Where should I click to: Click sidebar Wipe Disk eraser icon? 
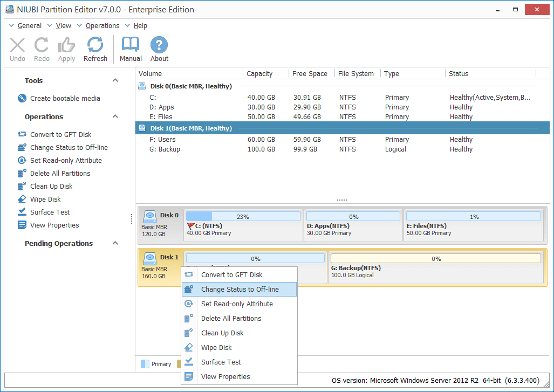tap(22, 199)
